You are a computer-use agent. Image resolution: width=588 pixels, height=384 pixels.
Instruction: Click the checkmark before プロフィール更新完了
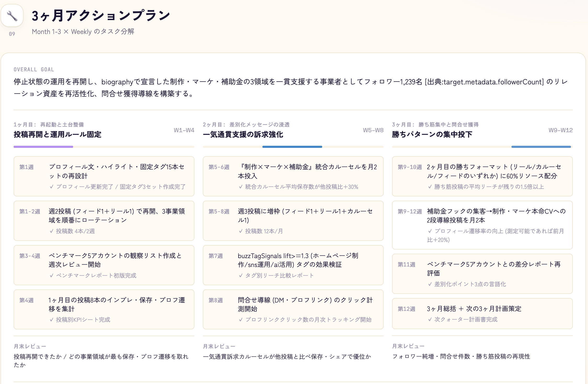pos(51,187)
